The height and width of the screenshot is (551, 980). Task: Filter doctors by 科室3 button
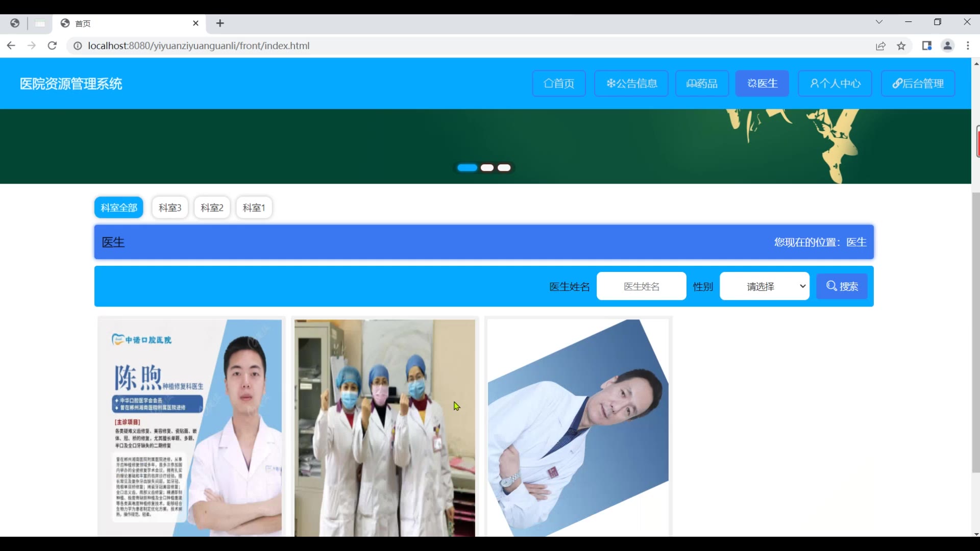point(170,208)
